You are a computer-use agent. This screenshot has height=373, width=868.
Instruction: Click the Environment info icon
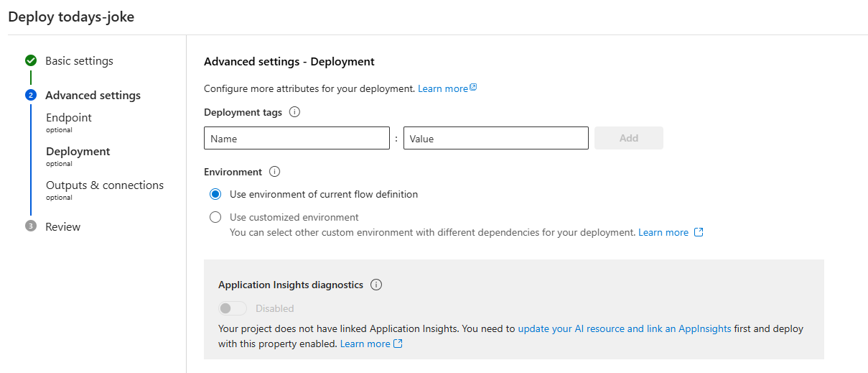click(274, 172)
